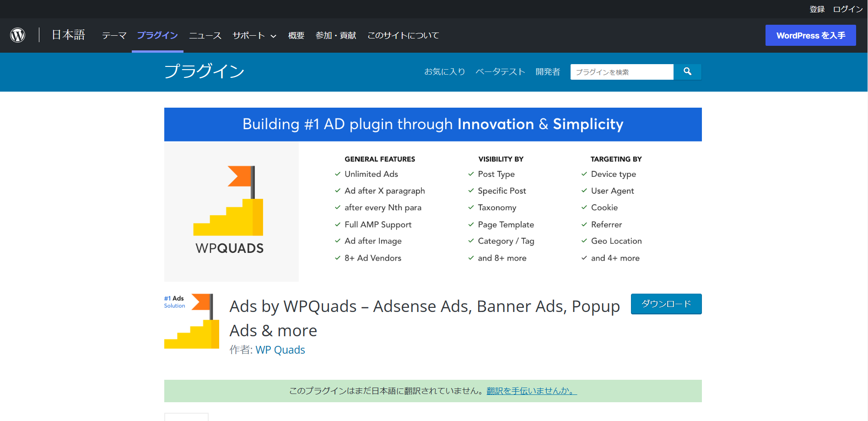Open the テーマ menu item
This screenshot has height=421, width=868.
tap(114, 36)
